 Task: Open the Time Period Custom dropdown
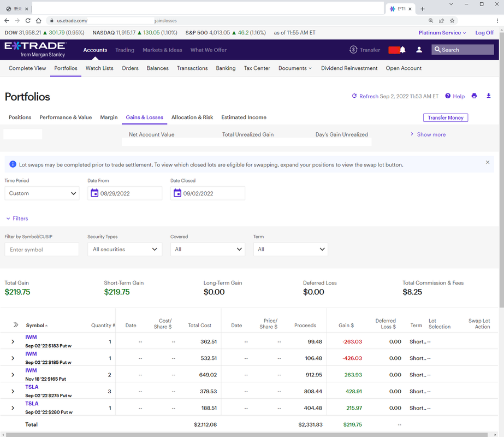pyautogui.click(x=42, y=193)
